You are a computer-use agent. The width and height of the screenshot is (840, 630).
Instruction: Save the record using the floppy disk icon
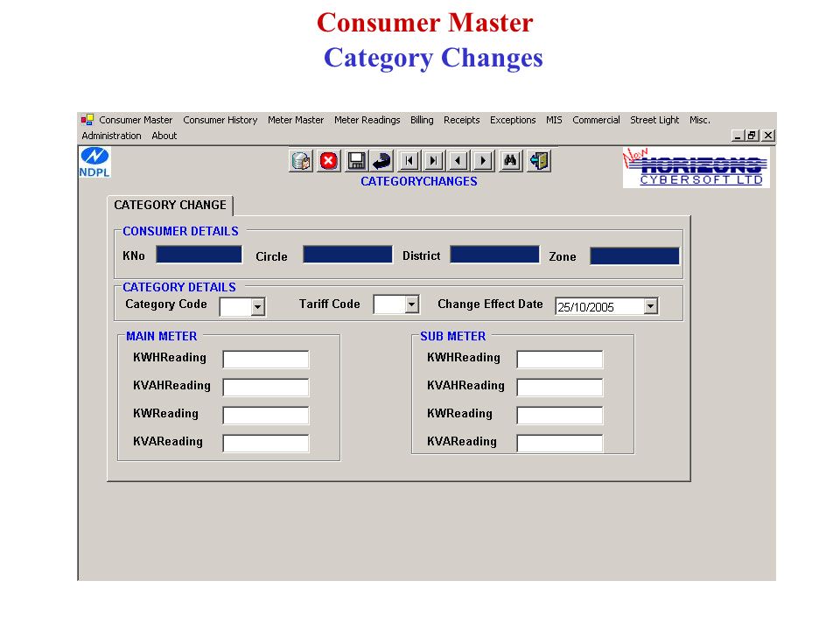pyautogui.click(x=356, y=161)
